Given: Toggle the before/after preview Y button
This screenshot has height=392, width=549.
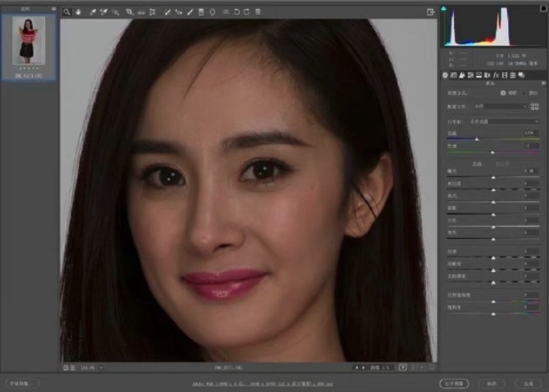Looking at the screenshot, I should [x=403, y=366].
